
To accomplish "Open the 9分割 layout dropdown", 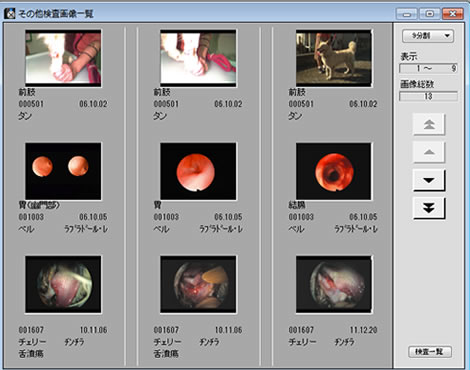I will coord(428,36).
